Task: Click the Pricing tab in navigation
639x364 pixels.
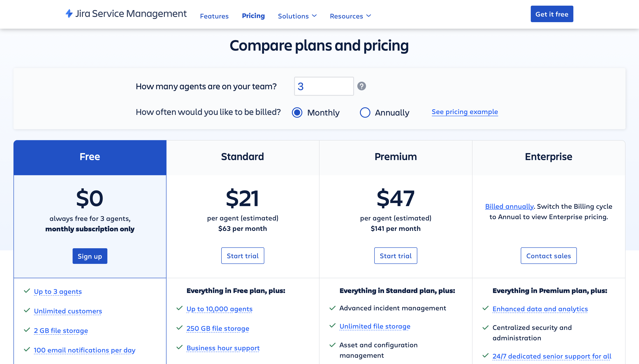Action: (253, 15)
